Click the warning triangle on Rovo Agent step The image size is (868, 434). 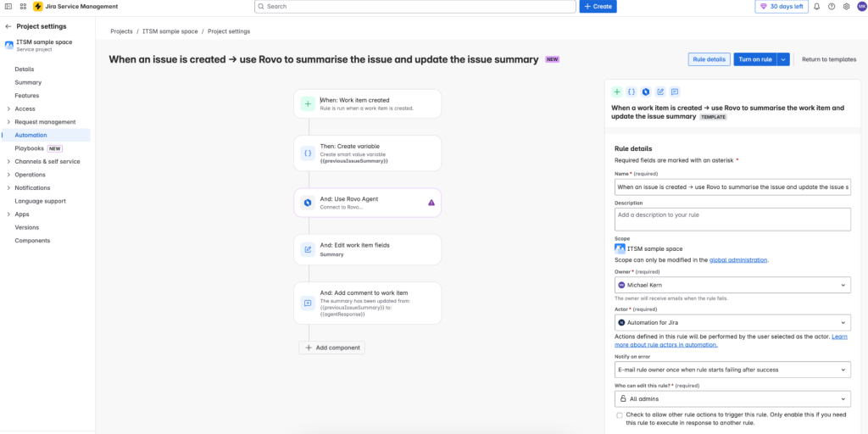point(431,203)
